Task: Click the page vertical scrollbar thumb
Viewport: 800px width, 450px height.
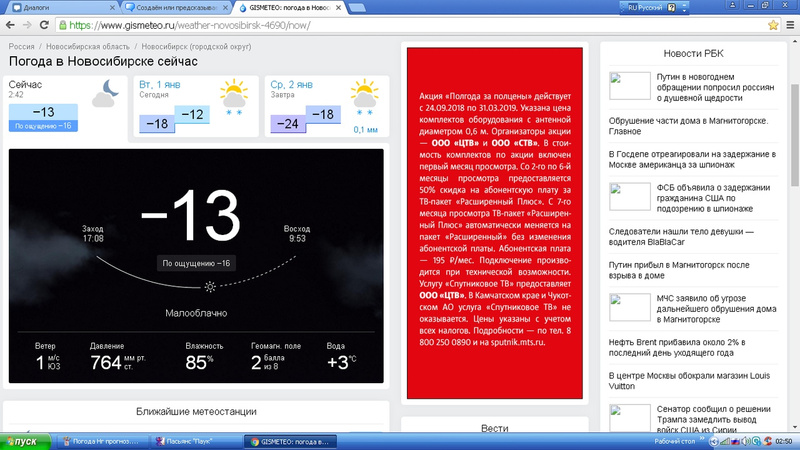Action: pyautogui.click(x=794, y=135)
